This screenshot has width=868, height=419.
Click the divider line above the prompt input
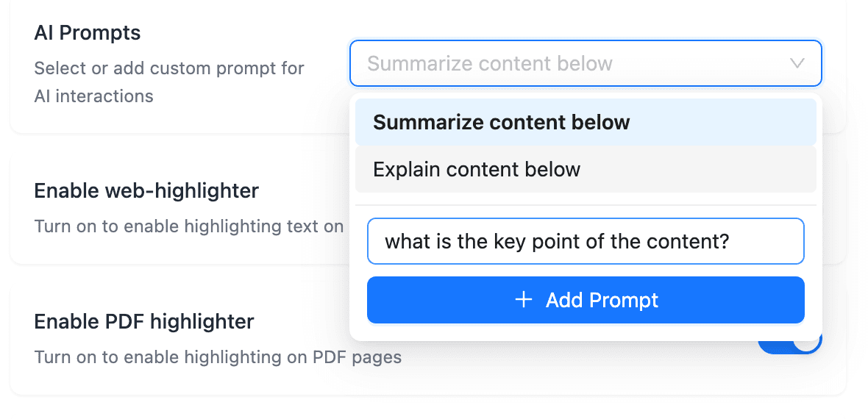pos(586,205)
